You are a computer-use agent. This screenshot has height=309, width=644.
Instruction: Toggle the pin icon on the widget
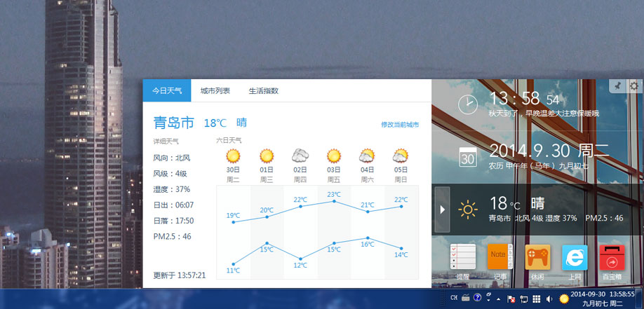617,85
